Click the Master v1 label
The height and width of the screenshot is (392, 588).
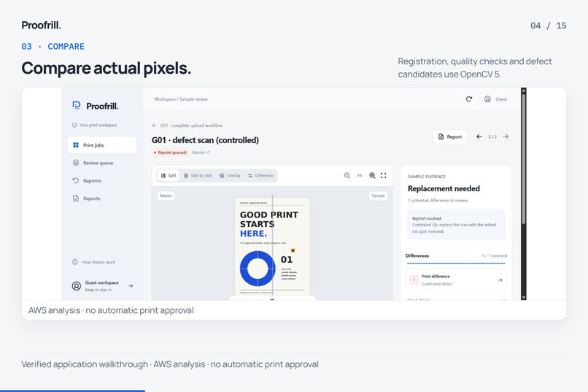[201, 153]
